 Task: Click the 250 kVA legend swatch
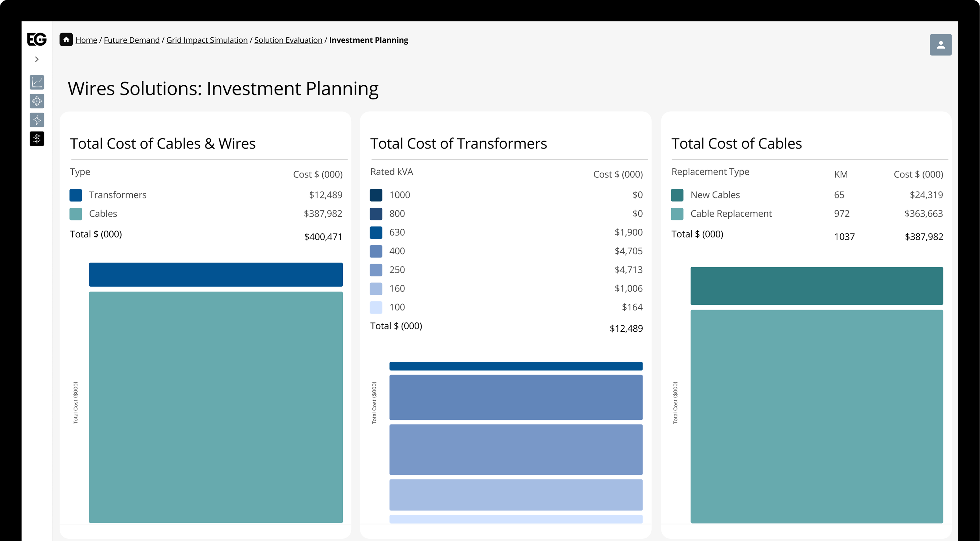tap(376, 270)
